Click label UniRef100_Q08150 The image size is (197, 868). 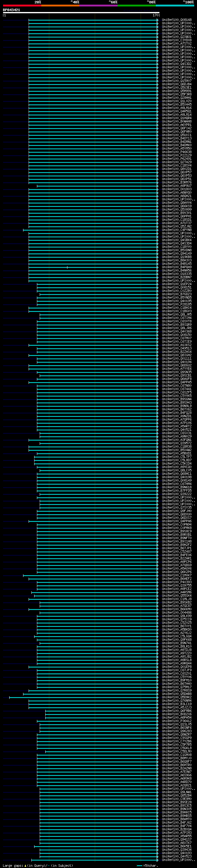(177, 335)
